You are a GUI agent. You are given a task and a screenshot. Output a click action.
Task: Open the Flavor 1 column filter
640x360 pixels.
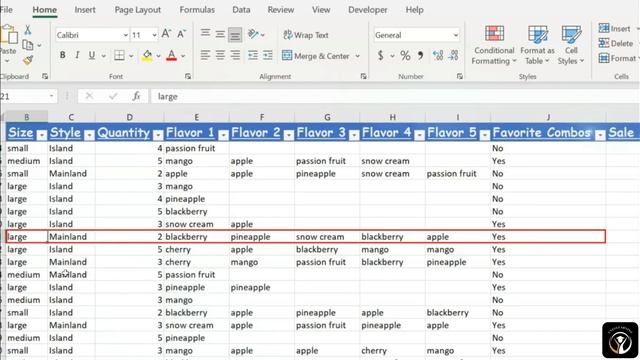click(223, 135)
